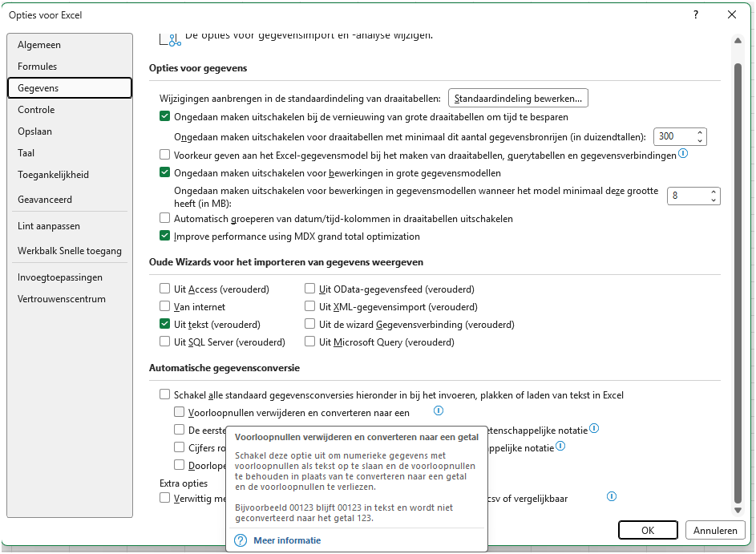
Task: Enable Uit SQL Server (verouderd)
Action: click(x=165, y=342)
